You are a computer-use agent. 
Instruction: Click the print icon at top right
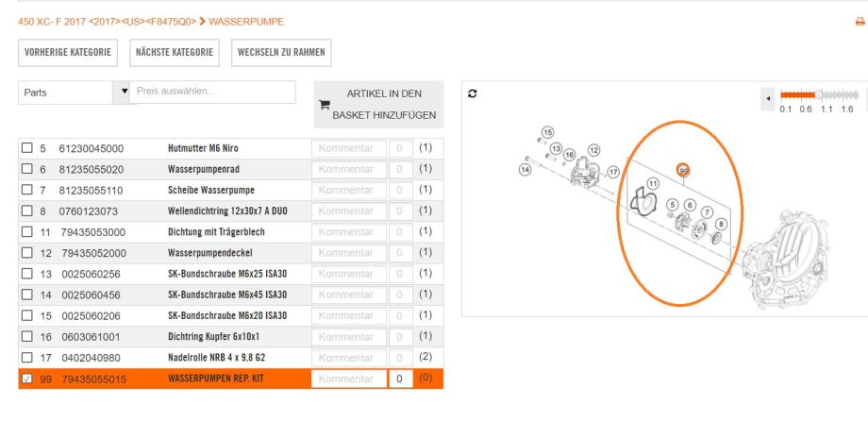(860, 21)
